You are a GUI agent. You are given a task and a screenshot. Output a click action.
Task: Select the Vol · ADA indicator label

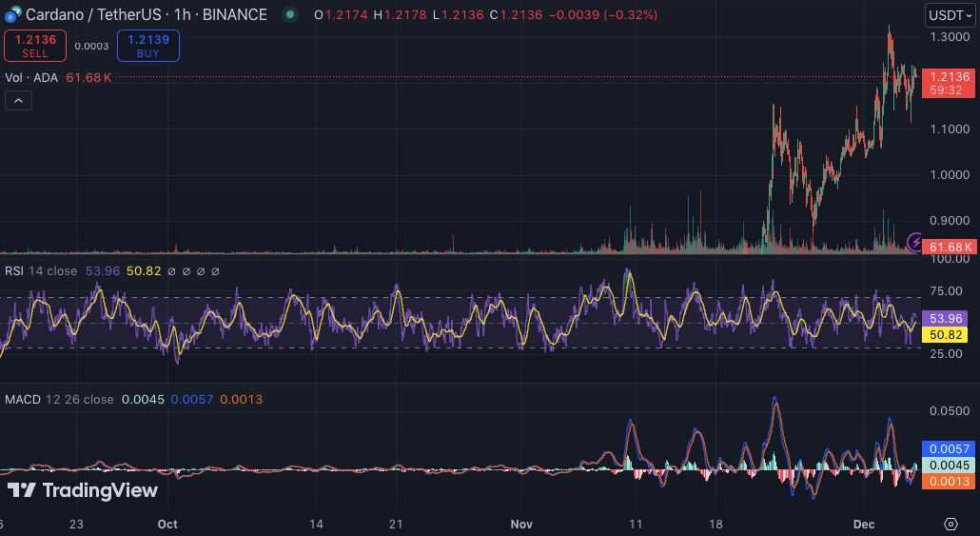tap(31, 77)
